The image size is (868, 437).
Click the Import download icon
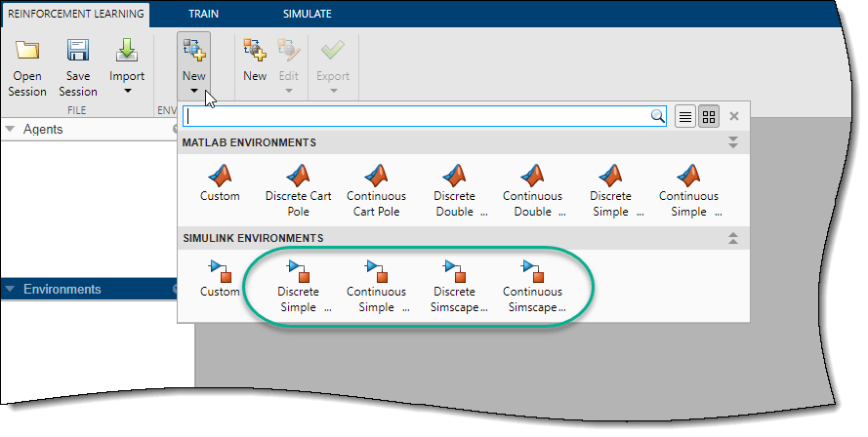coord(127,50)
